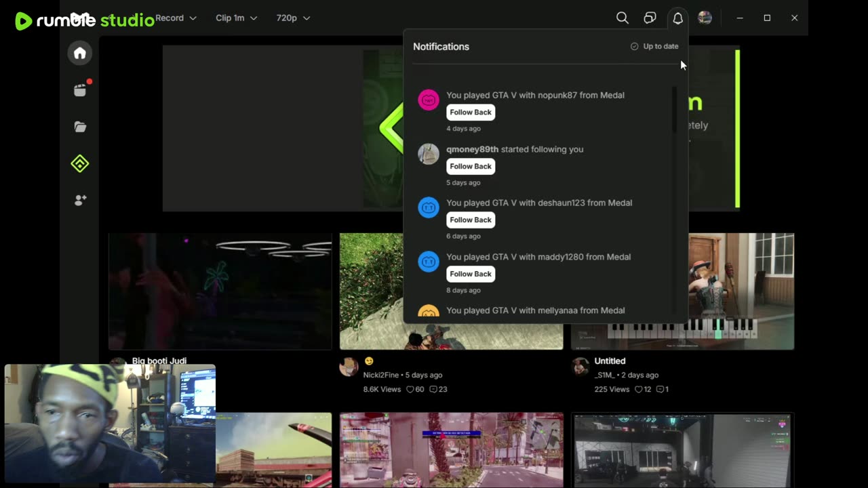Click the mellyanaa GTA V notification text

click(536, 310)
